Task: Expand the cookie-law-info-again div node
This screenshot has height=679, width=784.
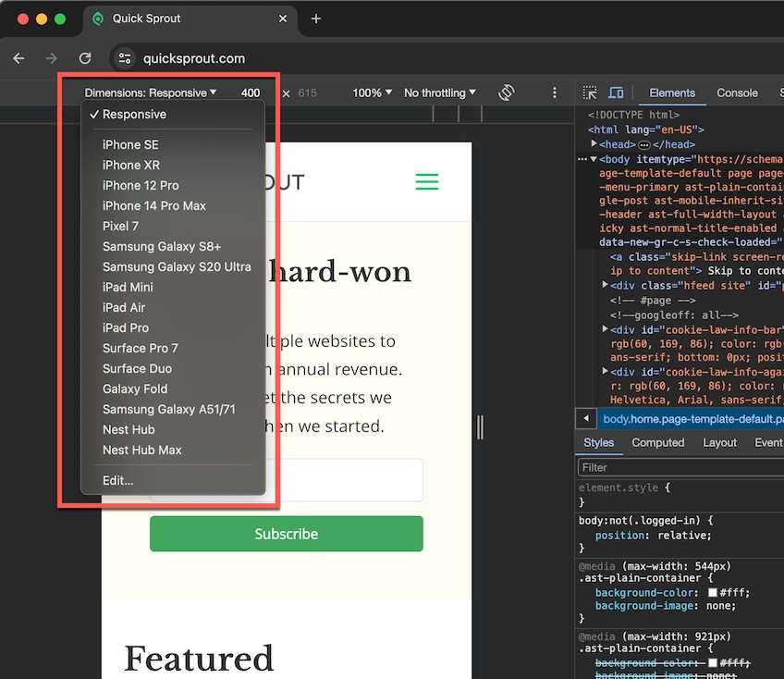Action: coord(605,371)
